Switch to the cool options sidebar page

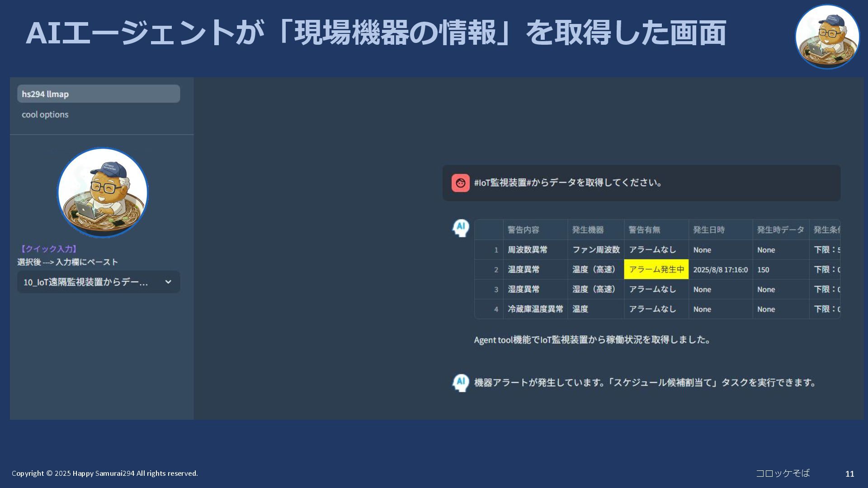coord(45,115)
